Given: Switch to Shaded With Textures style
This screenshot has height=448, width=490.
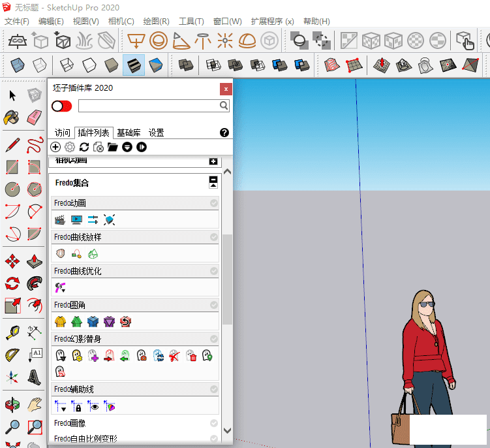Looking at the screenshot, I should click(x=134, y=65).
